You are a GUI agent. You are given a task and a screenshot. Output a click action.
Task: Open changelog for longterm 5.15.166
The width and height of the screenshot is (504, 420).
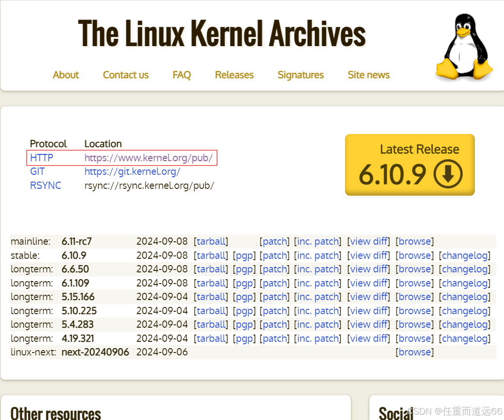pos(465,297)
